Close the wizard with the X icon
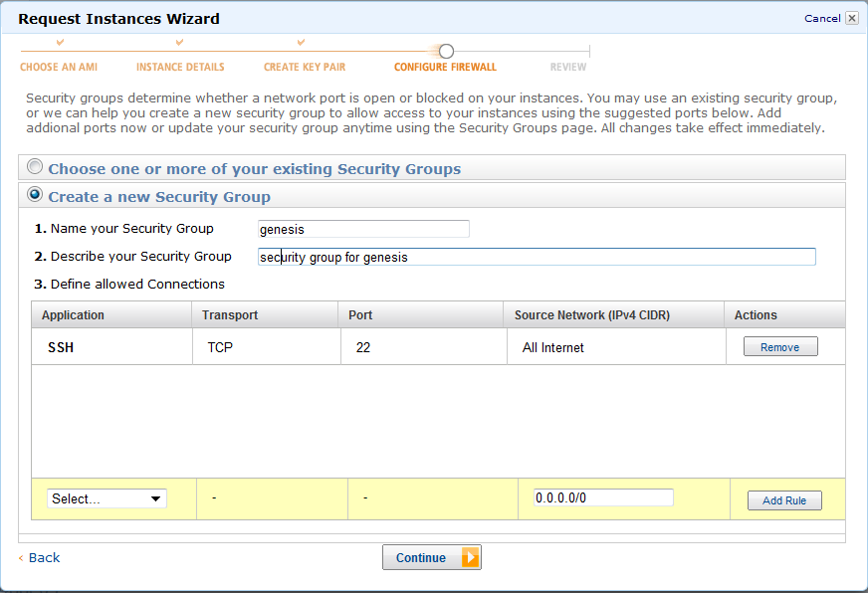 852,18
